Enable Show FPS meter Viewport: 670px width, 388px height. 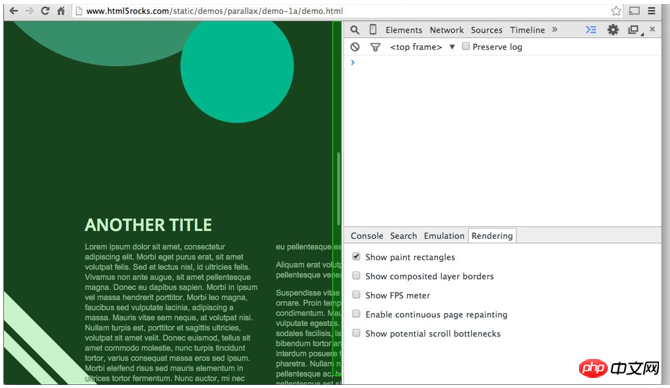[356, 295]
